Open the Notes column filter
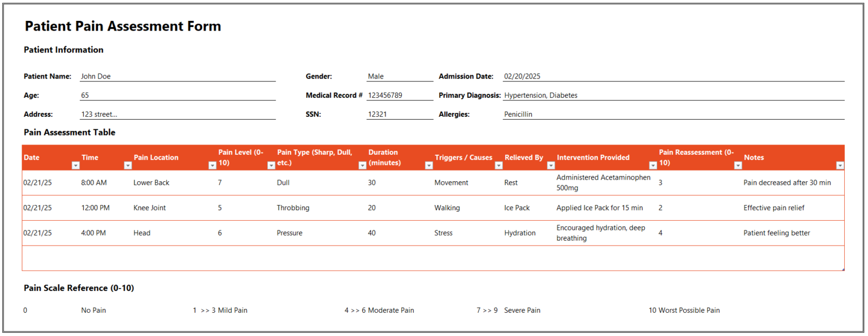868x336 pixels. pos(841,165)
